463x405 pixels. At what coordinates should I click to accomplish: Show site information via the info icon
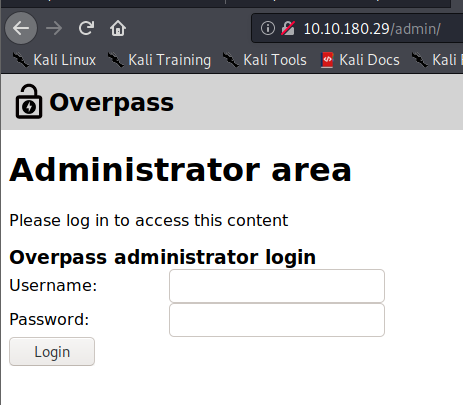point(268,28)
